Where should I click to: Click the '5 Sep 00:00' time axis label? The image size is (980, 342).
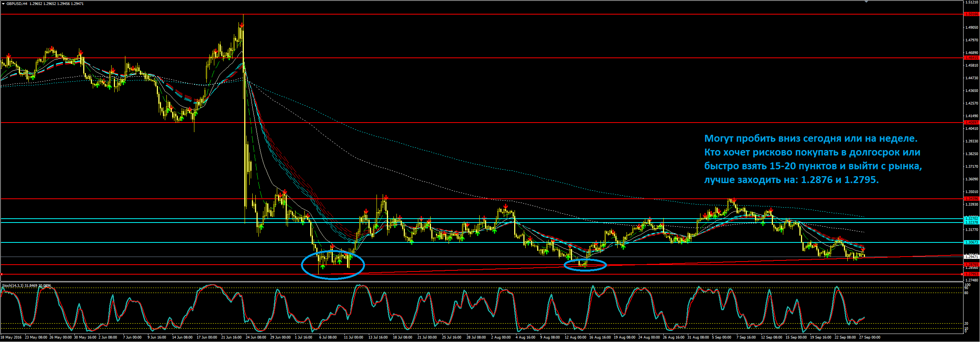(722, 337)
